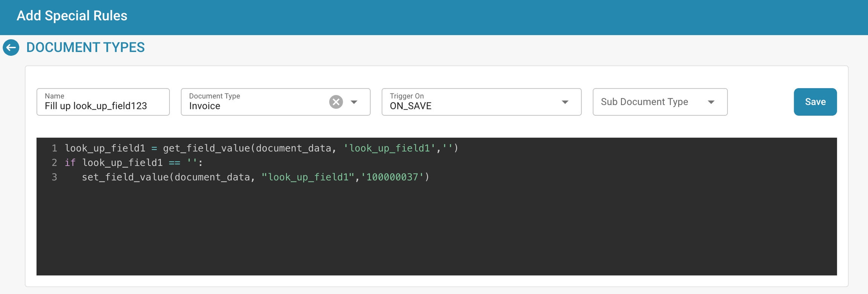Clear the Invoice document type selection
868x294 pixels.
point(336,102)
